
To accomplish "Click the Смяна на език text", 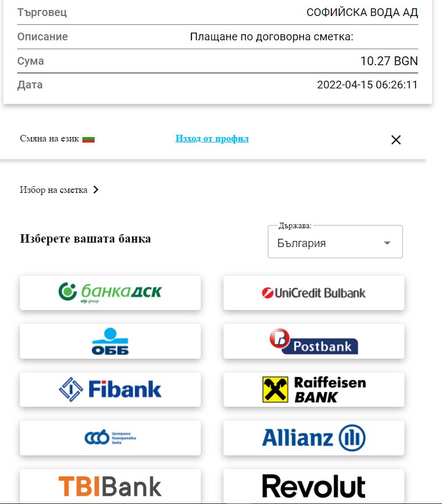I will pos(49,139).
